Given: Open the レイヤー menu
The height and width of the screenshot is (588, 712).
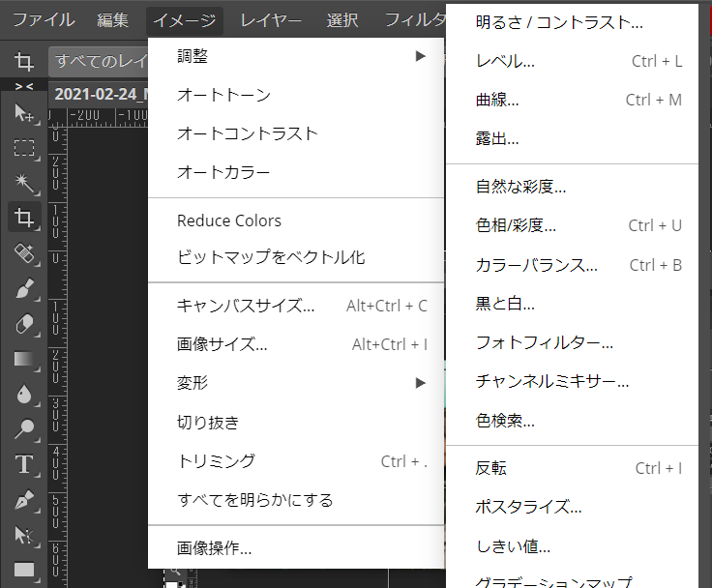Looking at the screenshot, I should [x=271, y=20].
